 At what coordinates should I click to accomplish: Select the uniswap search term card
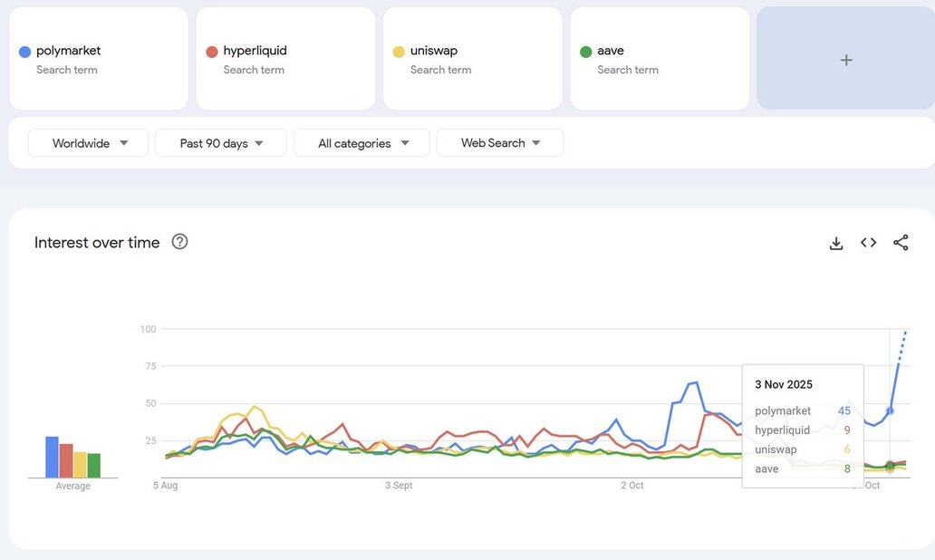[472, 59]
